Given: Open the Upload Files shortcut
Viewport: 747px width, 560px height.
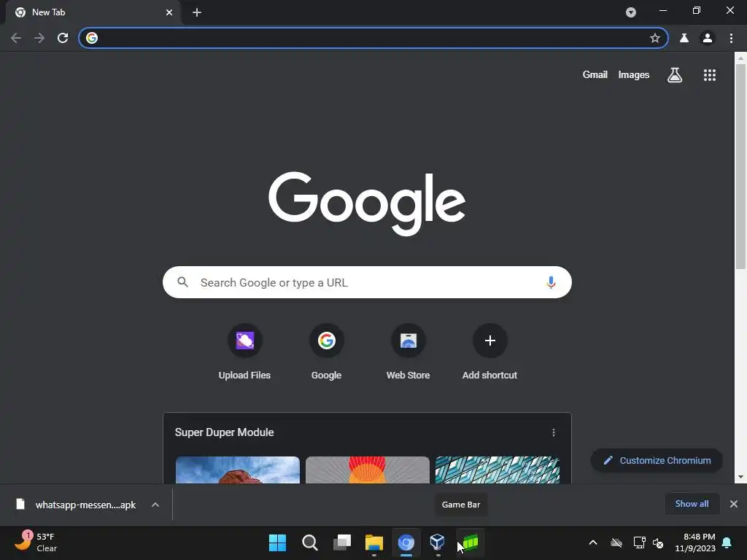Looking at the screenshot, I should coord(244,352).
